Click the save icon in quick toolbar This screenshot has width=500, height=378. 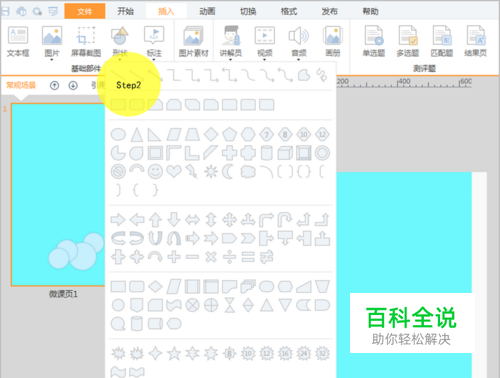[5, 11]
